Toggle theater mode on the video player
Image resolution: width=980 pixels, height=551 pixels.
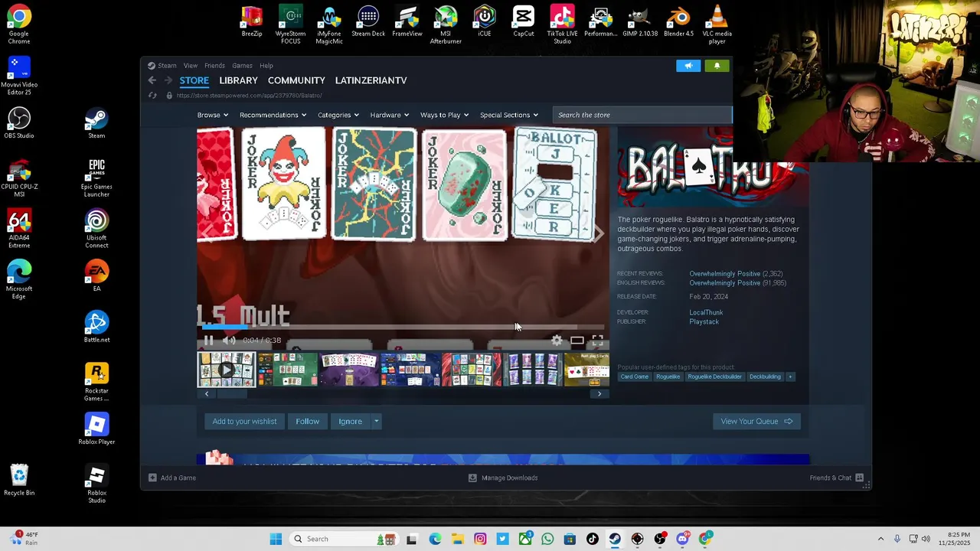(577, 340)
